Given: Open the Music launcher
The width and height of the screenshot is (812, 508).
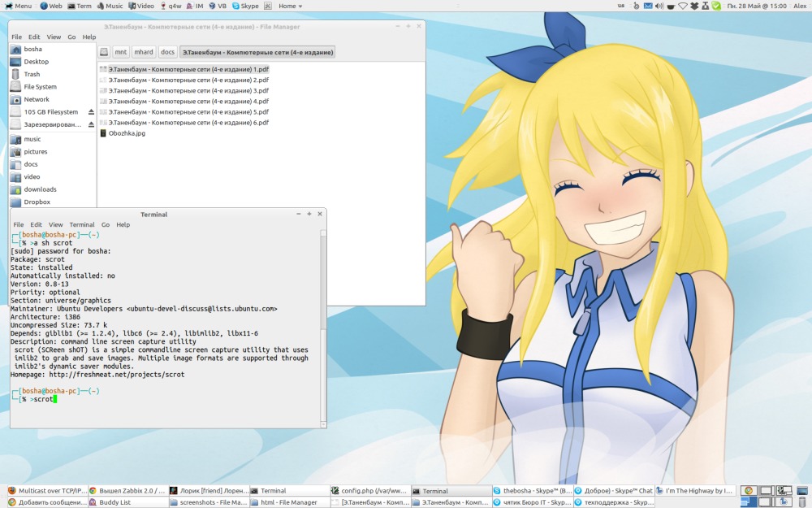Looking at the screenshot, I should coord(110,6).
